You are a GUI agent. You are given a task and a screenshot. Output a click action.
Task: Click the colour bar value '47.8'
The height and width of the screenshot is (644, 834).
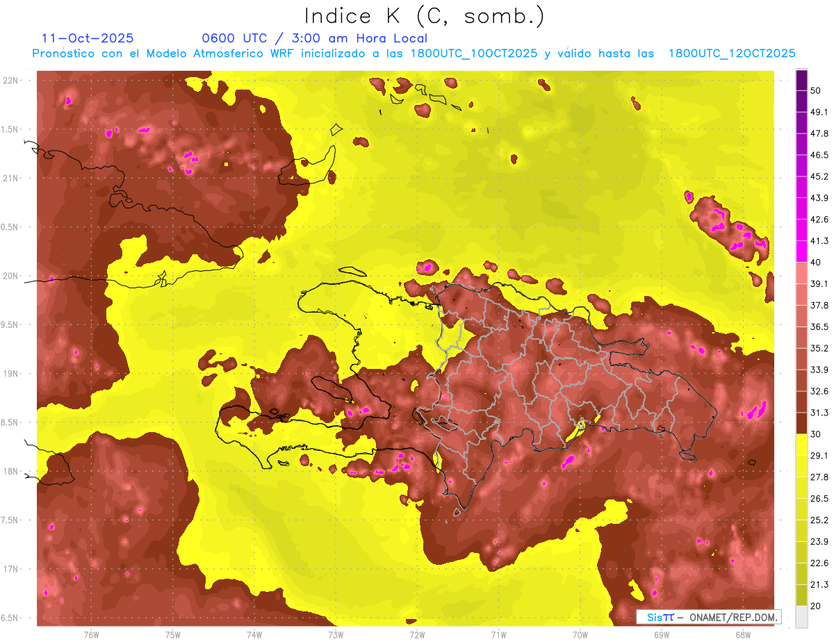[x=819, y=133]
